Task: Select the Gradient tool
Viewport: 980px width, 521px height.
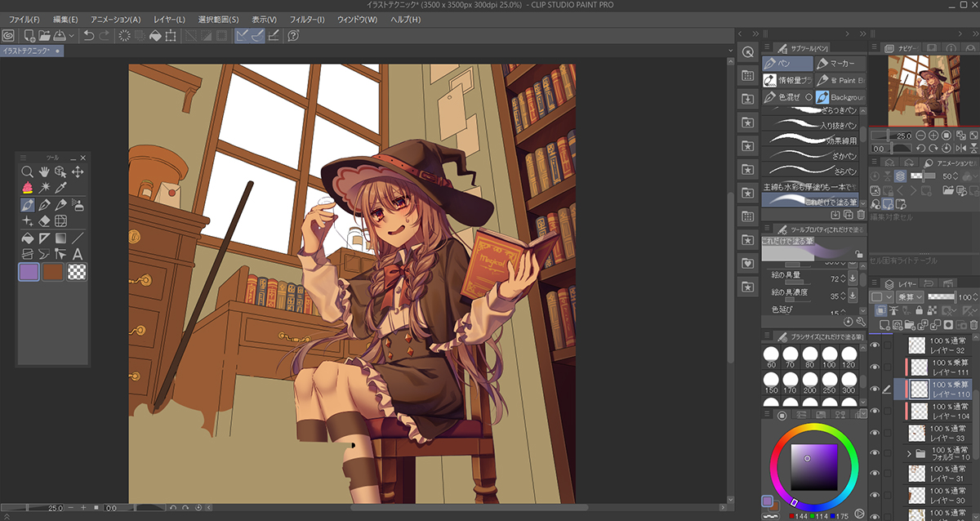Action: [61, 238]
